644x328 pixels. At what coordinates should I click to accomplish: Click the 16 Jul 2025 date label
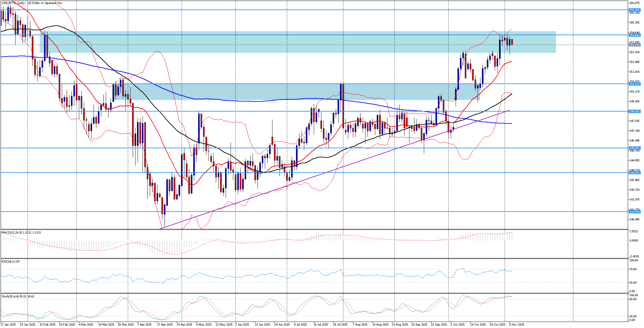[320, 325]
